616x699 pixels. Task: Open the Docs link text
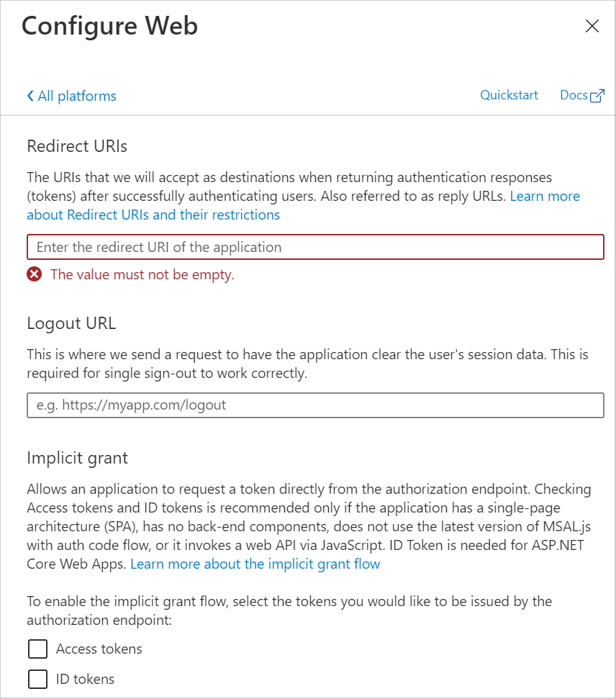click(574, 95)
